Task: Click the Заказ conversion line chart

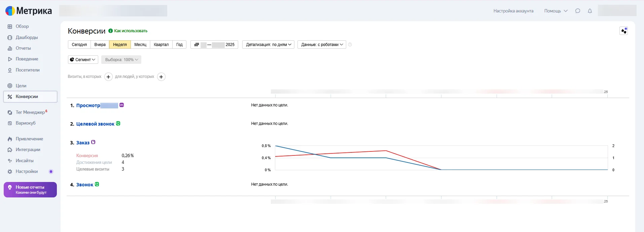Action: (441, 158)
